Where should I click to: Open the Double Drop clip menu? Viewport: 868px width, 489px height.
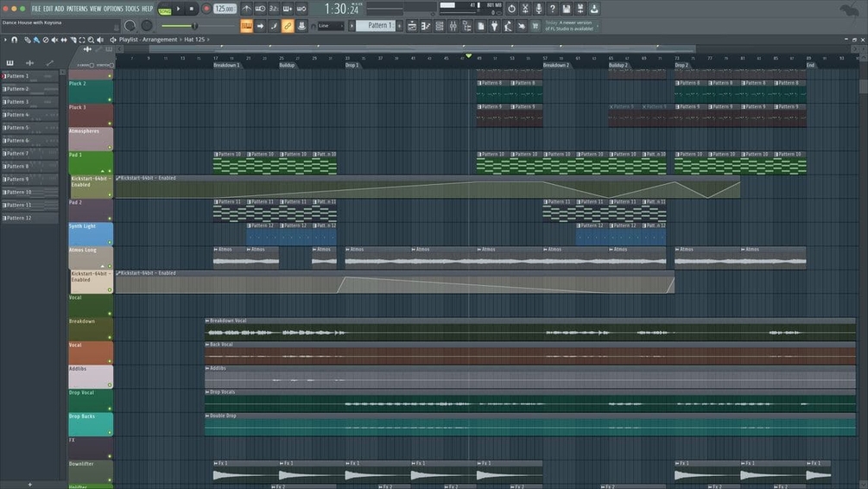click(207, 416)
